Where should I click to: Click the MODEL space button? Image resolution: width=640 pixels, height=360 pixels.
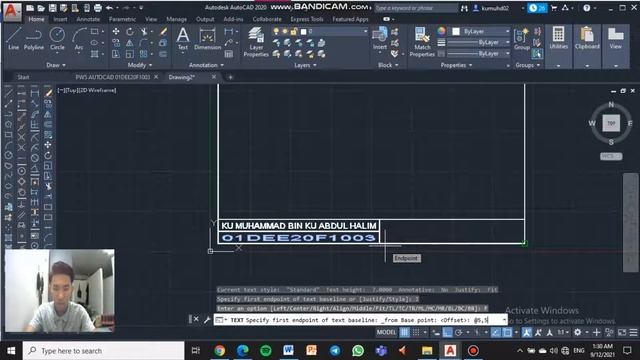click(386, 332)
